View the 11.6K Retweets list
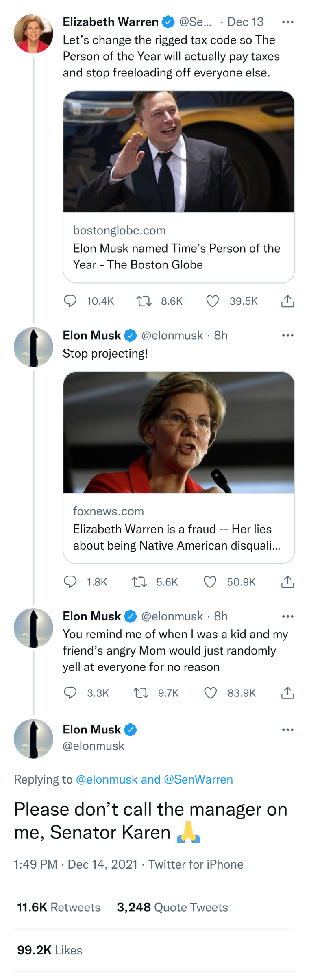Image resolution: width=309 pixels, height=980 pixels. [59, 907]
